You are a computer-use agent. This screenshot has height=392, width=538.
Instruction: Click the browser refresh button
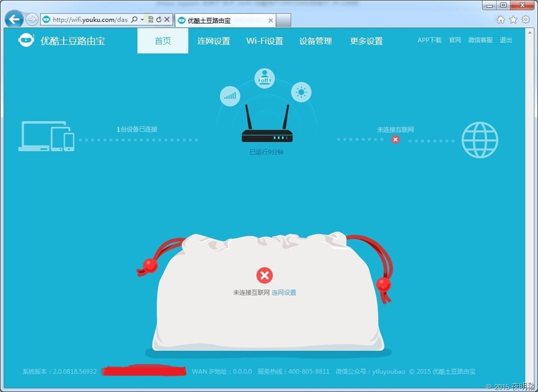tap(159, 19)
